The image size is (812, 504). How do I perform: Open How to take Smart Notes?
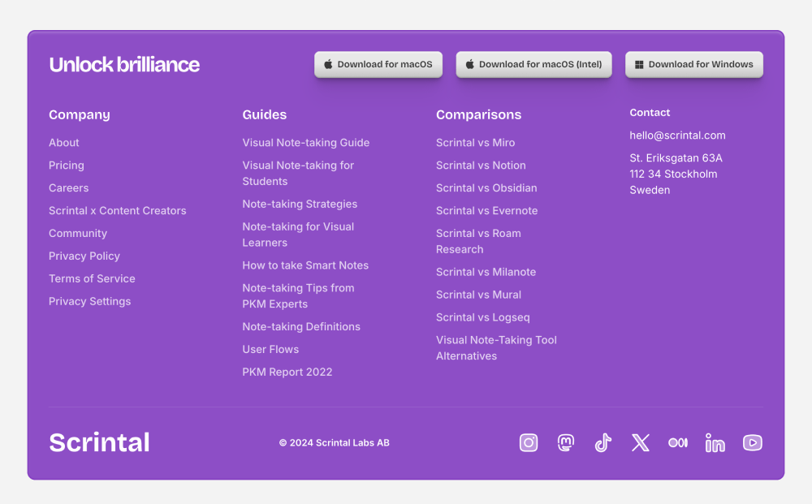pyautogui.click(x=305, y=265)
